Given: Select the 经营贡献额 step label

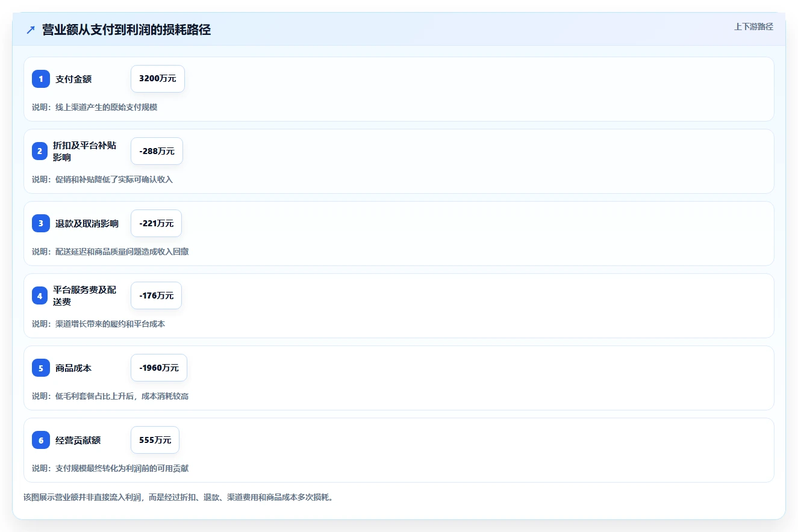Looking at the screenshot, I should 78,440.
